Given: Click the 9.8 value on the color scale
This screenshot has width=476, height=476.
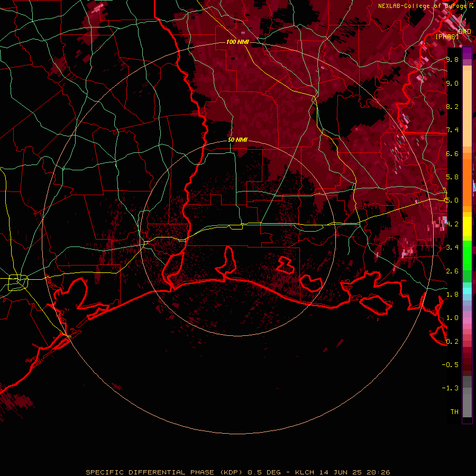Looking at the screenshot, I should 452,59.
